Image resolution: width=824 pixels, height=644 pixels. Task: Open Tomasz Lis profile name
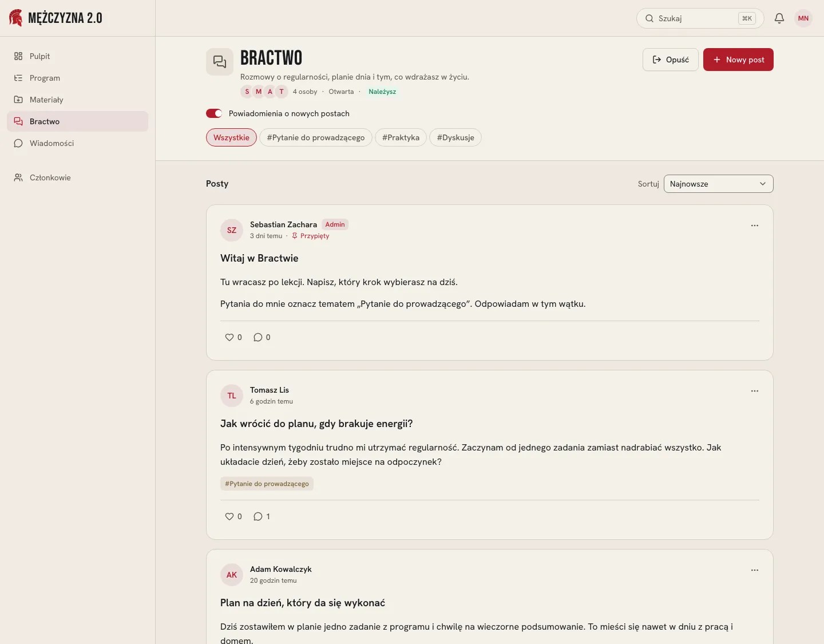(x=270, y=390)
